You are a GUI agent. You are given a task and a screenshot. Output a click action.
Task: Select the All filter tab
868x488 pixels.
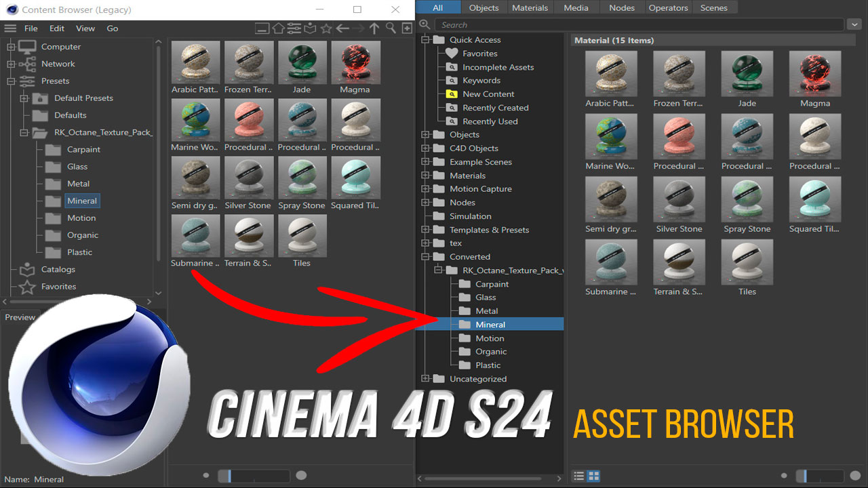437,7
